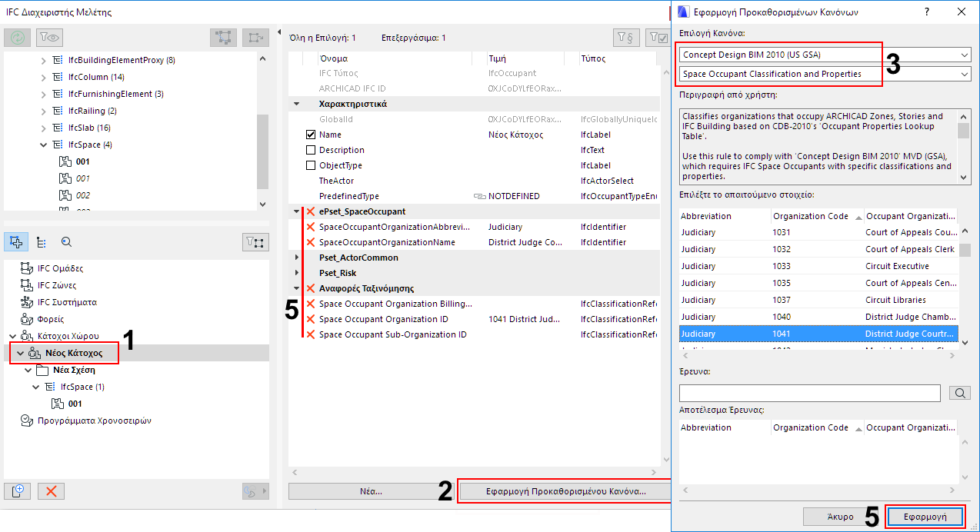This screenshot has height=532, width=980.
Task: Remove the red X on ePset_SpaceOccupant
Action: pos(311,211)
